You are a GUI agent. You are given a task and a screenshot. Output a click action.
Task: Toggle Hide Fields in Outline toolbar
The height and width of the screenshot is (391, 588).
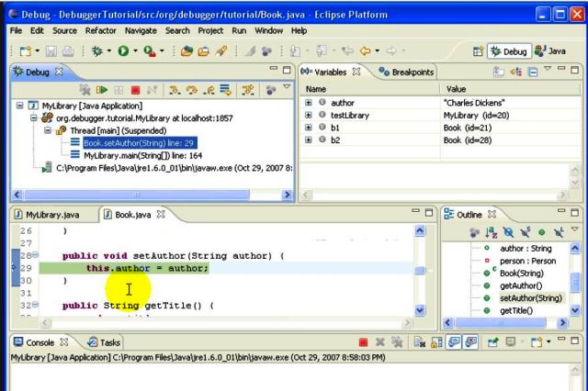(508, 232)
